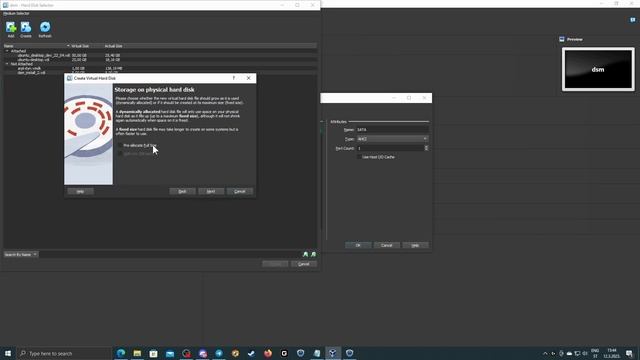Click the Actual Size column header
This screenshot has height=360, width=640.
click(x=113, y=46)
